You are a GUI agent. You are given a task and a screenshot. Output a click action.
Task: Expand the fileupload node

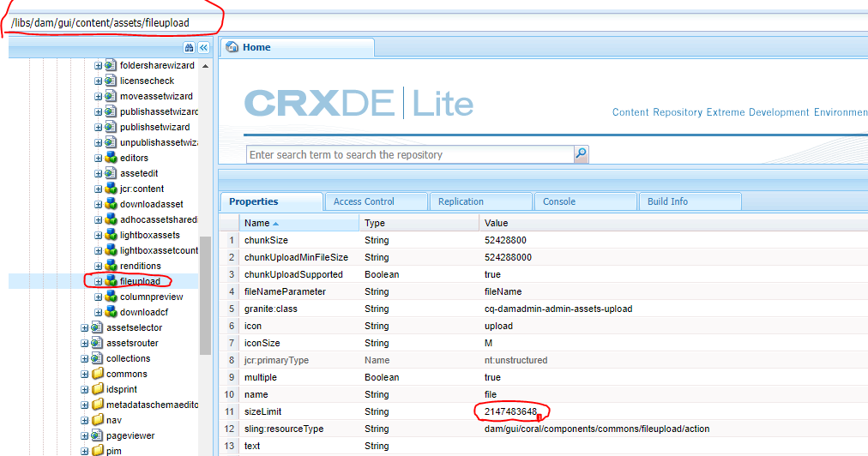click(98, 281)
